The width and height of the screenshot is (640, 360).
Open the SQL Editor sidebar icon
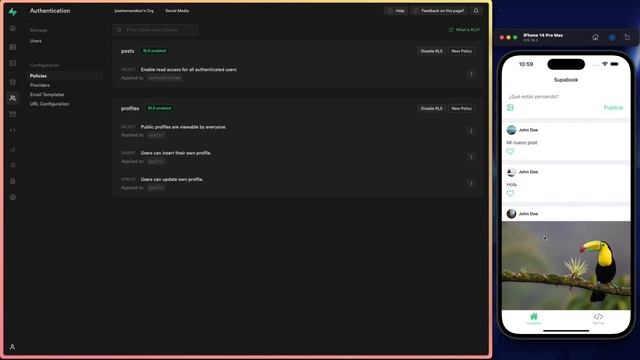[x=13, y=63]
